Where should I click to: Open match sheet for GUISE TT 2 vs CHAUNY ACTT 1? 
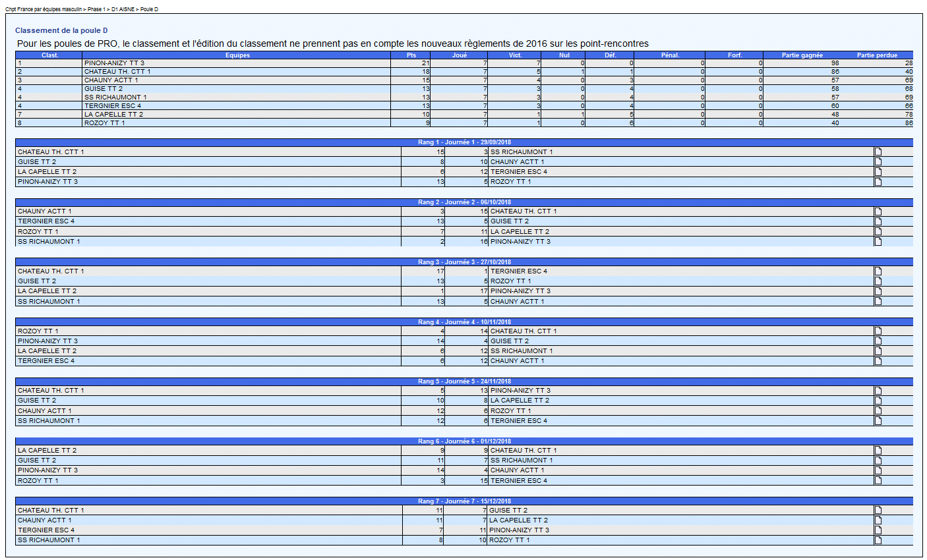coord(878,161)
